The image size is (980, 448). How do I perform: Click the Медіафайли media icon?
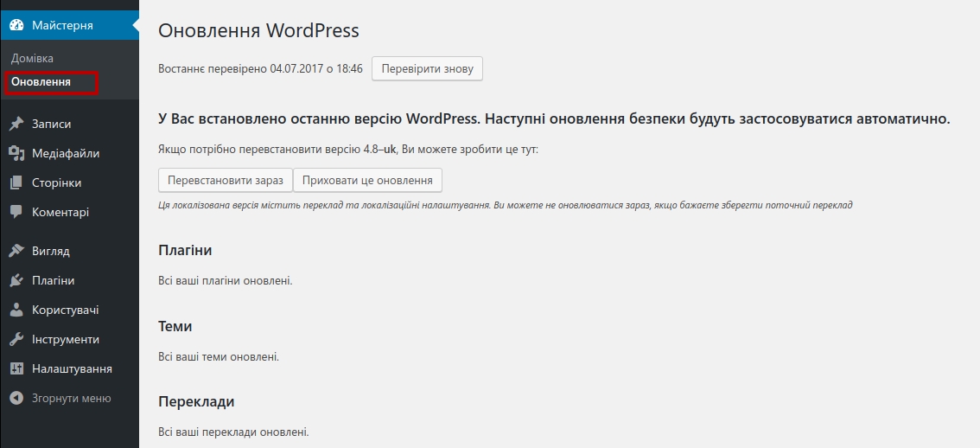point(16,153)
